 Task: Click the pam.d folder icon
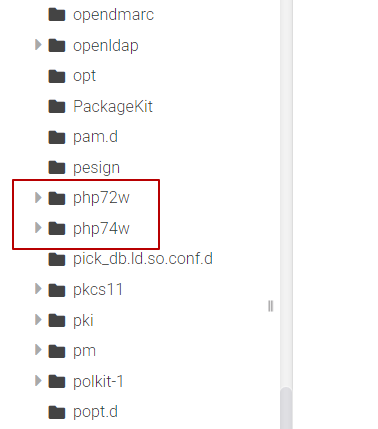(57, 137)
